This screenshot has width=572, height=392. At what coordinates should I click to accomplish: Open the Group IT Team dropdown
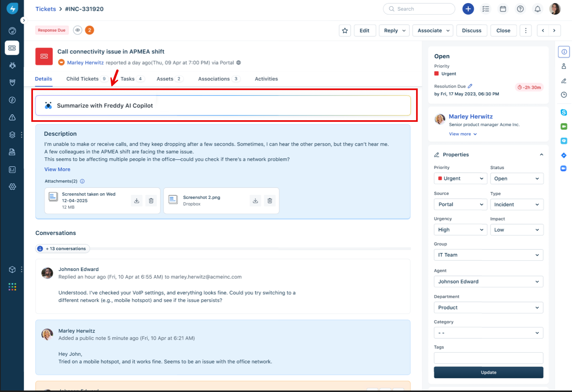488,255
